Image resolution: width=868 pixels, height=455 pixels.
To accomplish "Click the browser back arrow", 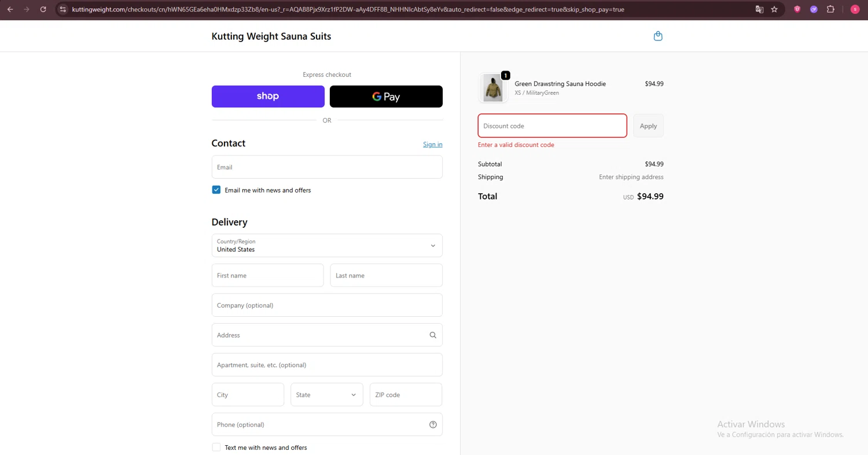I will click(x=10, y=9).
